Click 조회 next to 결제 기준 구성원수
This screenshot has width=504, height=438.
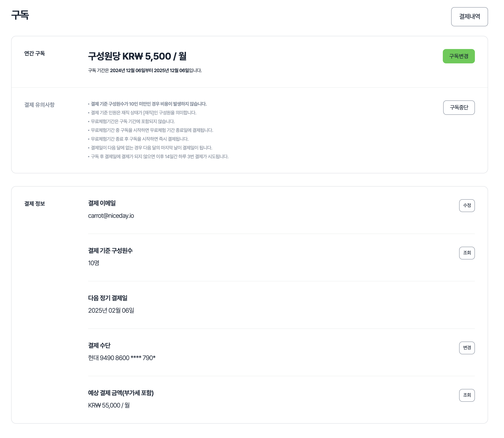467,253
